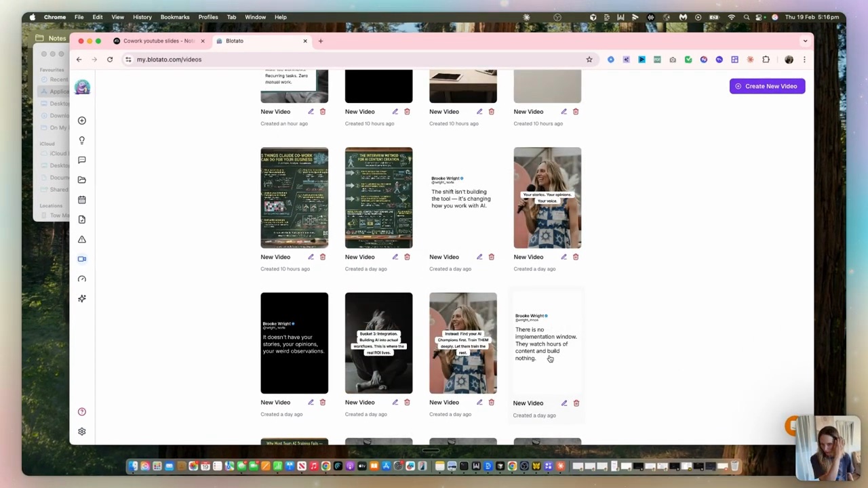Click the Create New Video button
This screenshot has width=868, height=488.
tap(767, 86)
